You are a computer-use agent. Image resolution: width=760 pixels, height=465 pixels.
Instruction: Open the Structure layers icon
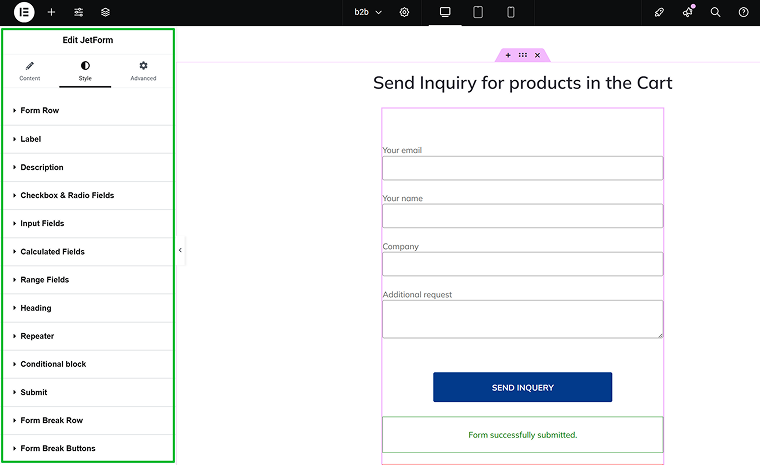pyautogui.click(x=105, y=12)
